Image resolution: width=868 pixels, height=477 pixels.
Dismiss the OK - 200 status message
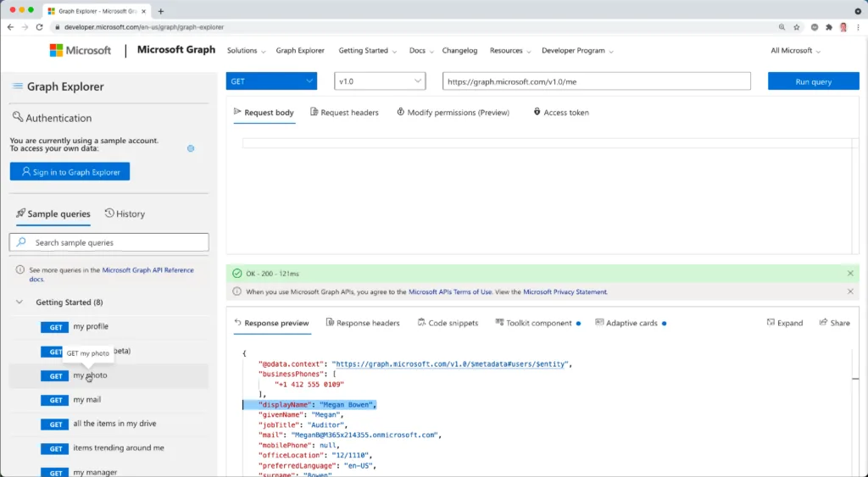click(850, 274)
